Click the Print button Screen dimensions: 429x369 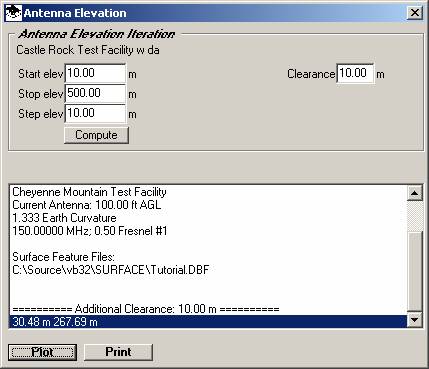tap(118, 352)
